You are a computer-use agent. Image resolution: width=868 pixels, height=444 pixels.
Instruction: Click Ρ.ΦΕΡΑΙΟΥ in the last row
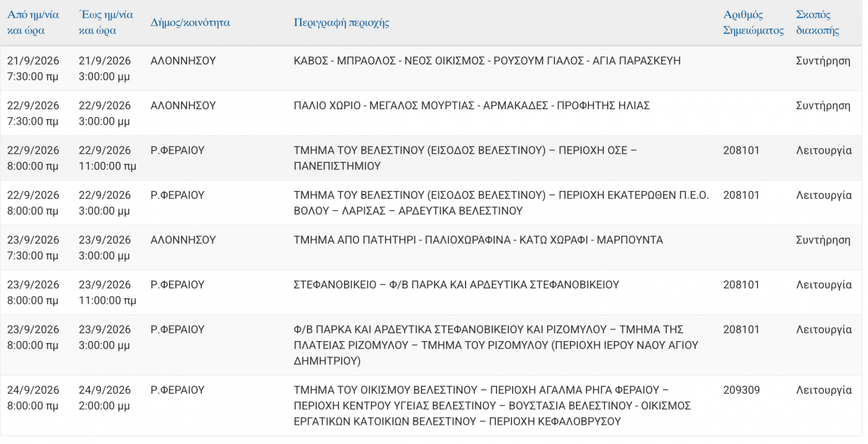click(x=177, y=390)
